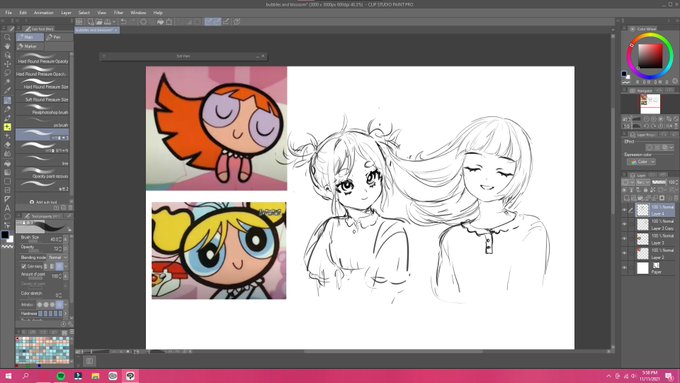Click the Save icon in command bar
The image size is (680, 383).
[x=108, y=21]
